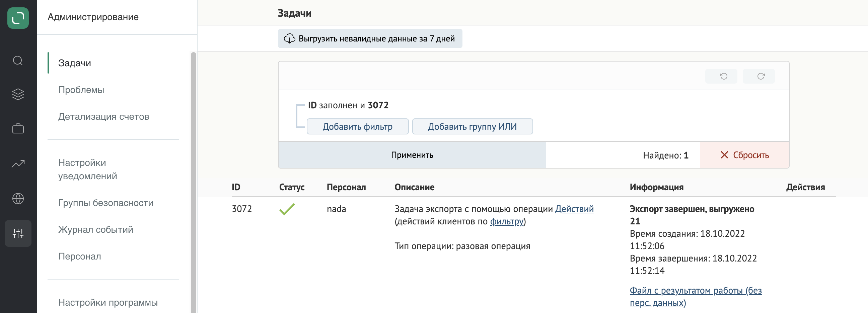Open the Персонал section
868x313 pixels.
coord(79,256)
